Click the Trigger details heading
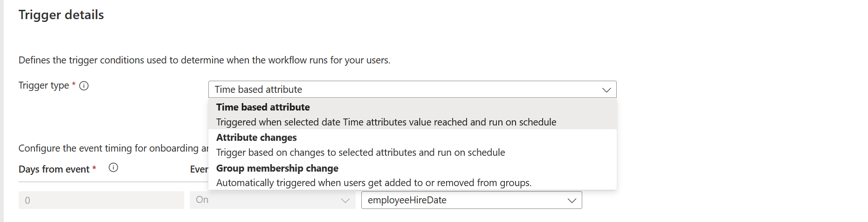Screen dimensions: 868x222 point(61,15)
